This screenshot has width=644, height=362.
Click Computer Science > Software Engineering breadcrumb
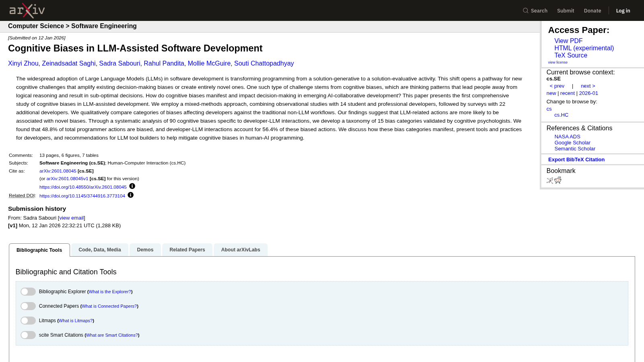point(72,26)
